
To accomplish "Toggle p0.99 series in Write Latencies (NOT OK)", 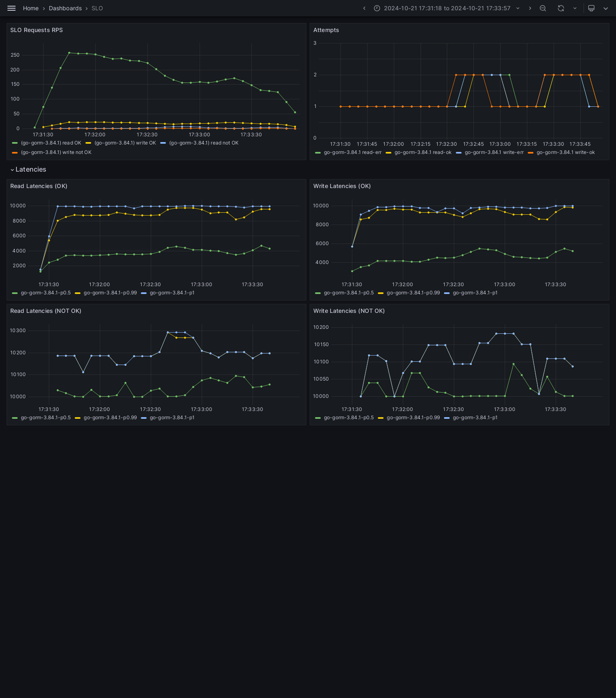I will (x=413, y=418).
